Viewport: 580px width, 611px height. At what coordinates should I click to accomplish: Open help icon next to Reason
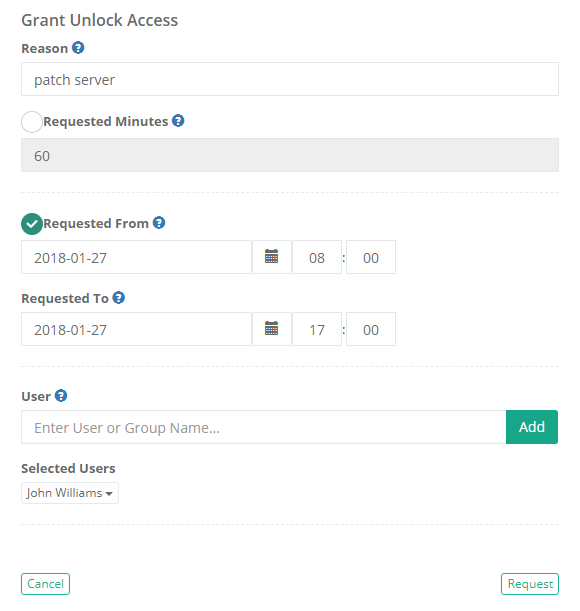78,48
